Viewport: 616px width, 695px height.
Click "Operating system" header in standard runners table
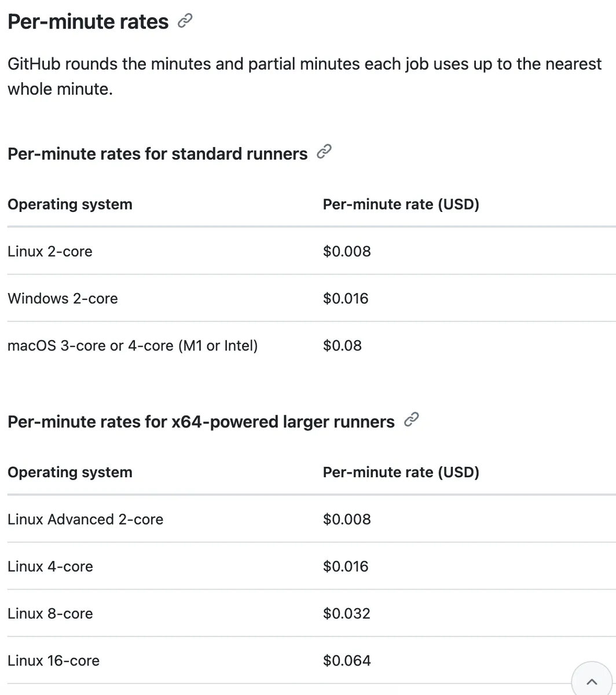pyautogui.click(x=70, y=204)
